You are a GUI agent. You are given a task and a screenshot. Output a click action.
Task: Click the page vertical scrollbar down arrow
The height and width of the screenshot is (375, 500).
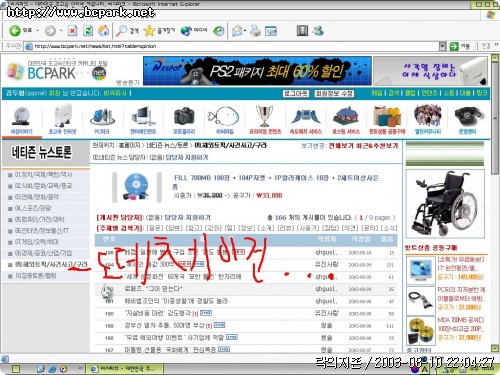click(495, 348)
